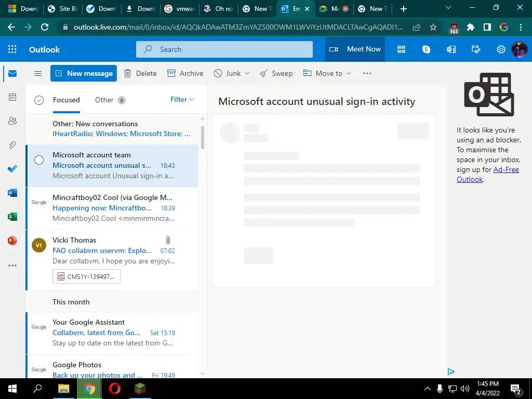Share this page icon in address bar
The image size is (532, 399).
click(417, 27)
